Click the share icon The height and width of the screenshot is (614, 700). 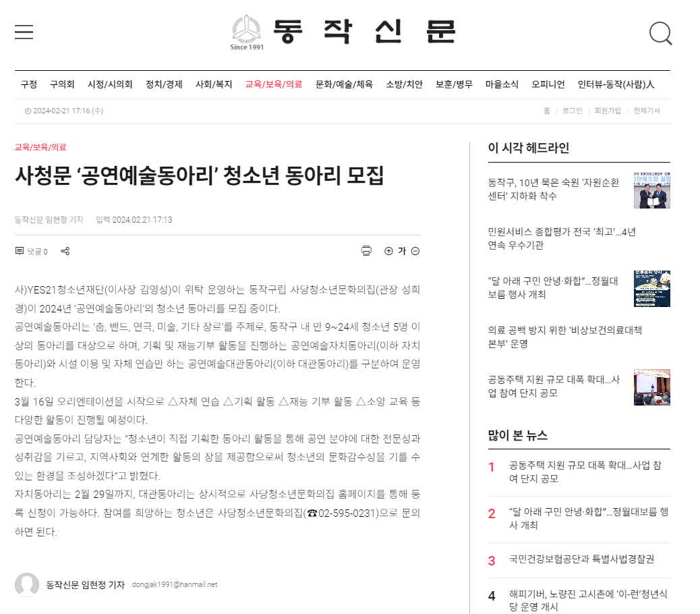(65, 252)
